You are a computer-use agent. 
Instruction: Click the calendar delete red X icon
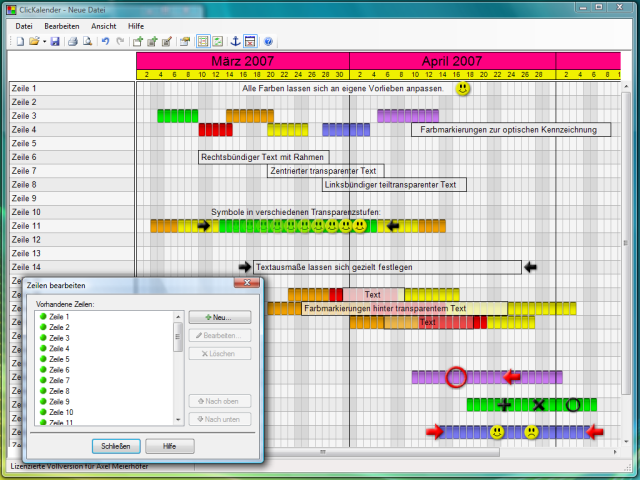[x=250, y=41]
